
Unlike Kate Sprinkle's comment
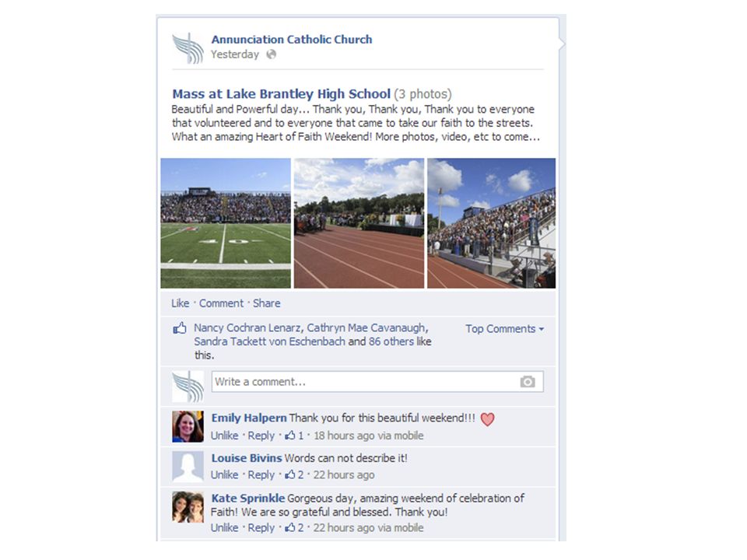pos(224,527)
